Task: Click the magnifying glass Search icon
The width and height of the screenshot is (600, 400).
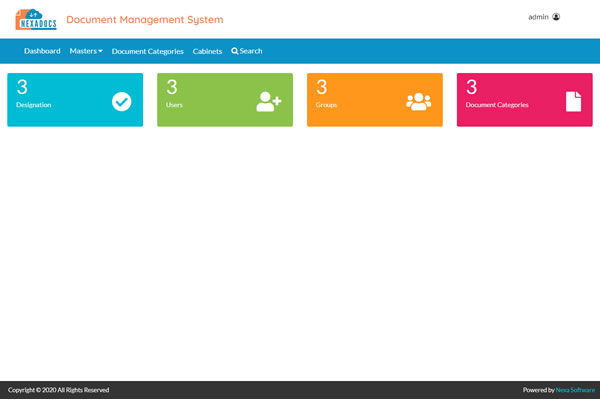Action: pos(235,51)
